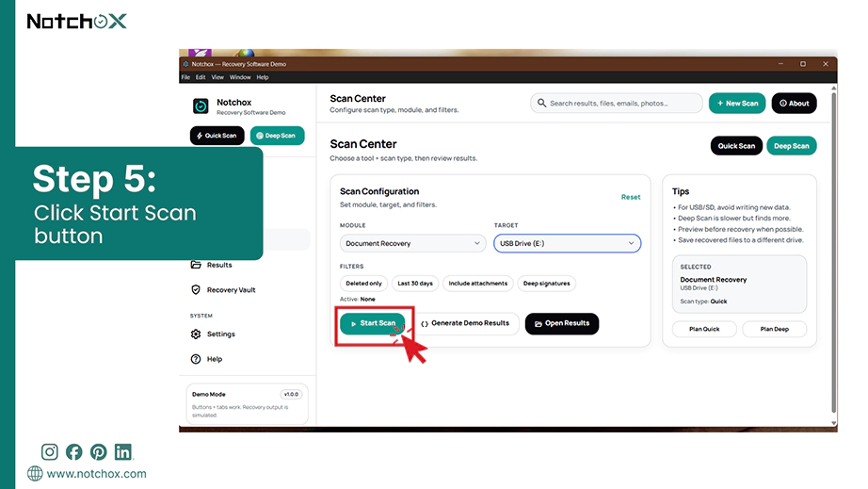Toggle Include attachments filter
This screenshot has width=868, height=489.
477,284
